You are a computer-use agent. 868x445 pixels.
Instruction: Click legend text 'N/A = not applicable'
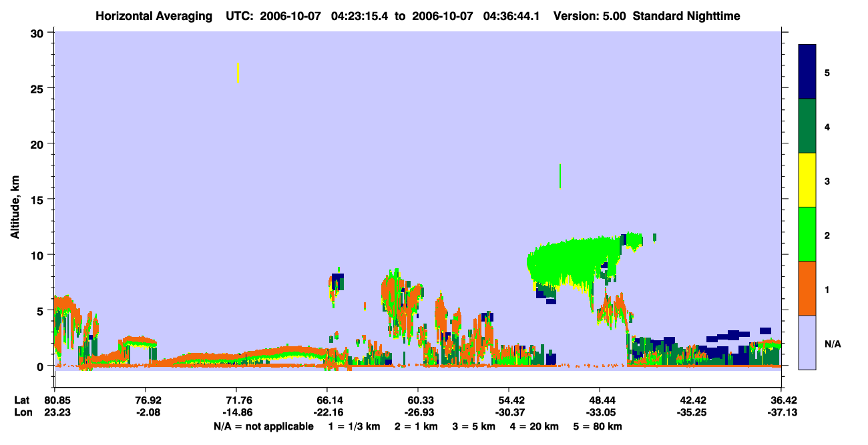tap(263, 426)
